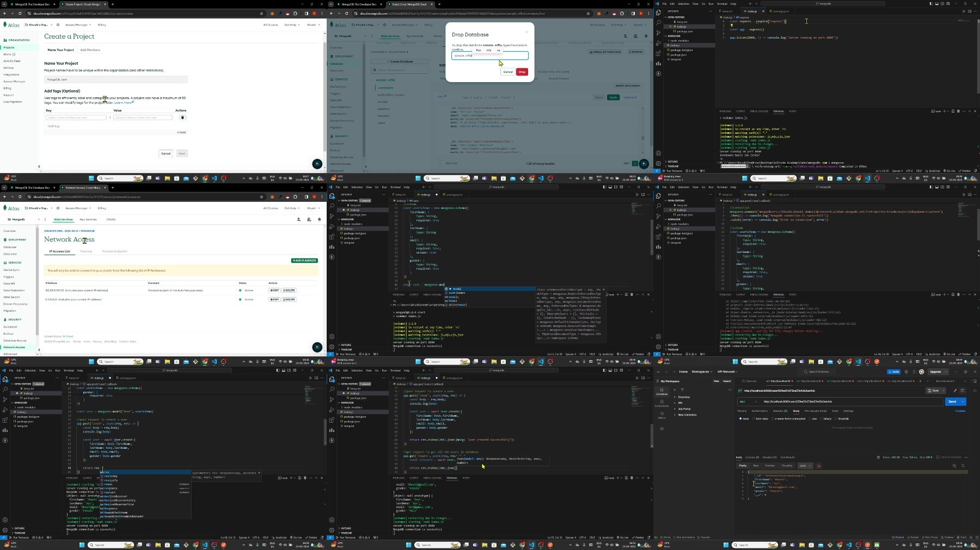
Task: Switch to the Private Endpoint tab on Network Access
Action: (x=114, y=251)
